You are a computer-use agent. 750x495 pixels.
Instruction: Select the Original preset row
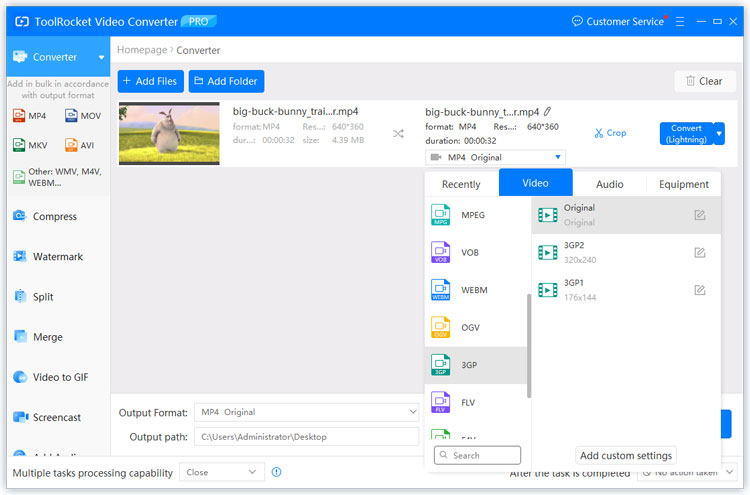626,215
